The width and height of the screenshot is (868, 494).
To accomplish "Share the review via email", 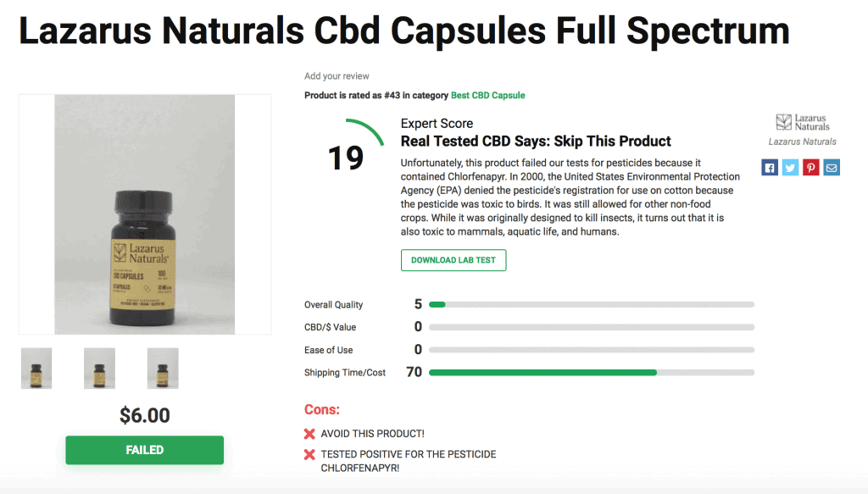I will pos(832,167).
